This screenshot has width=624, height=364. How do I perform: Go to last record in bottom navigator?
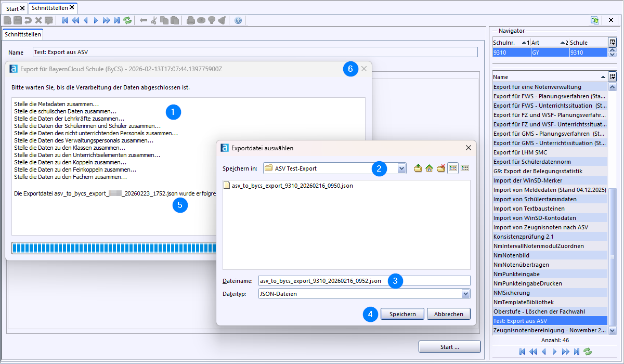tap(576, 352)
